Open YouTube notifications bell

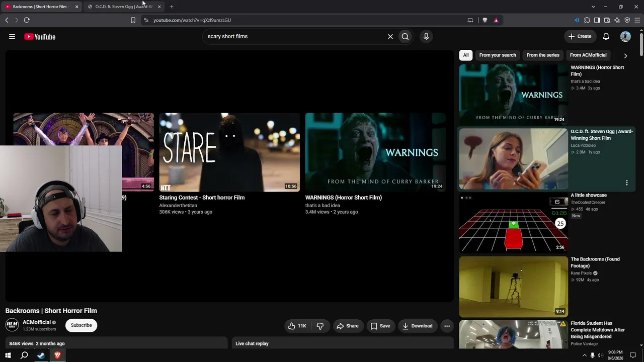[x=606, y=37]
